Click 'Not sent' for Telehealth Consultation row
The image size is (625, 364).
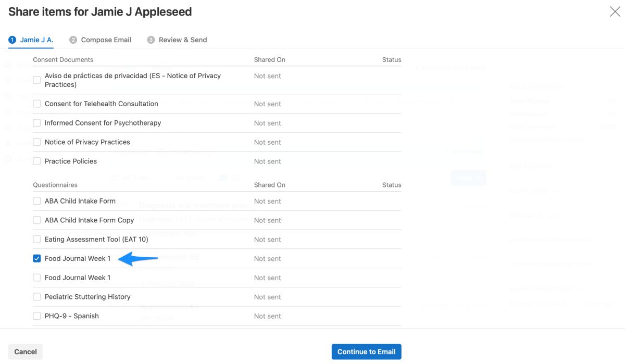tap(268, 104)
